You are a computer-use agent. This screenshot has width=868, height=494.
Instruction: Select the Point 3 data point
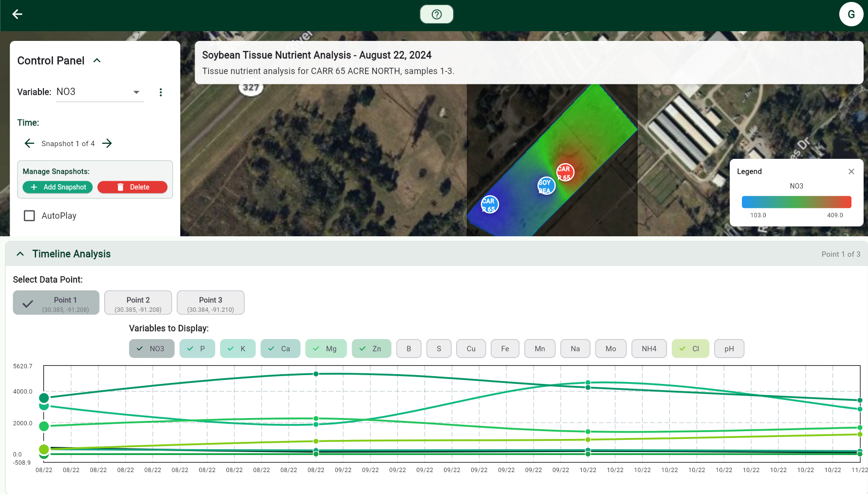point(210,303)
